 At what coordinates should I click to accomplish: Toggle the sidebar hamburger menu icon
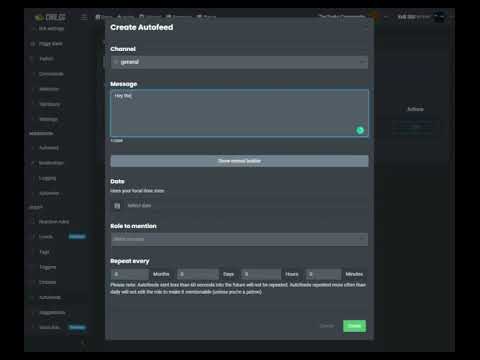84,17
